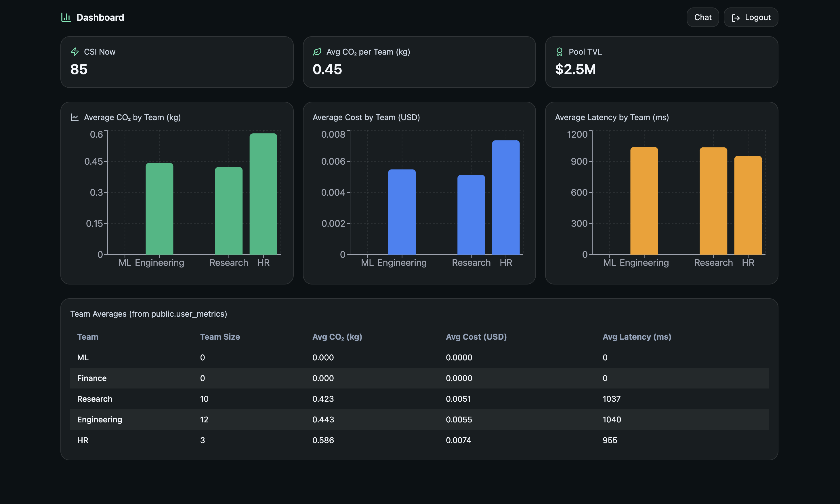Click the award ribbon Pool TVL icon
This screenshot has height=504, width=840.
pyautogui.click(x=559, y=52)
